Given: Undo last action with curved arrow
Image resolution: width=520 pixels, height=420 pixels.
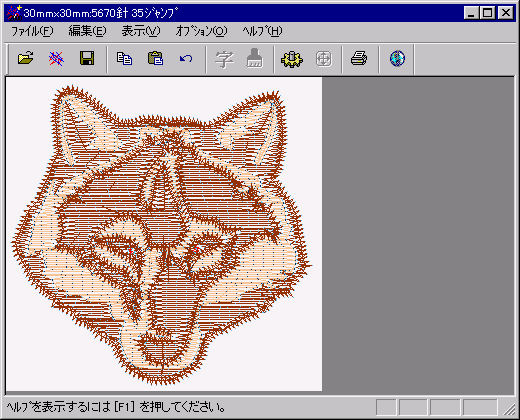Looking at the screenshot, I should (186, 59).
